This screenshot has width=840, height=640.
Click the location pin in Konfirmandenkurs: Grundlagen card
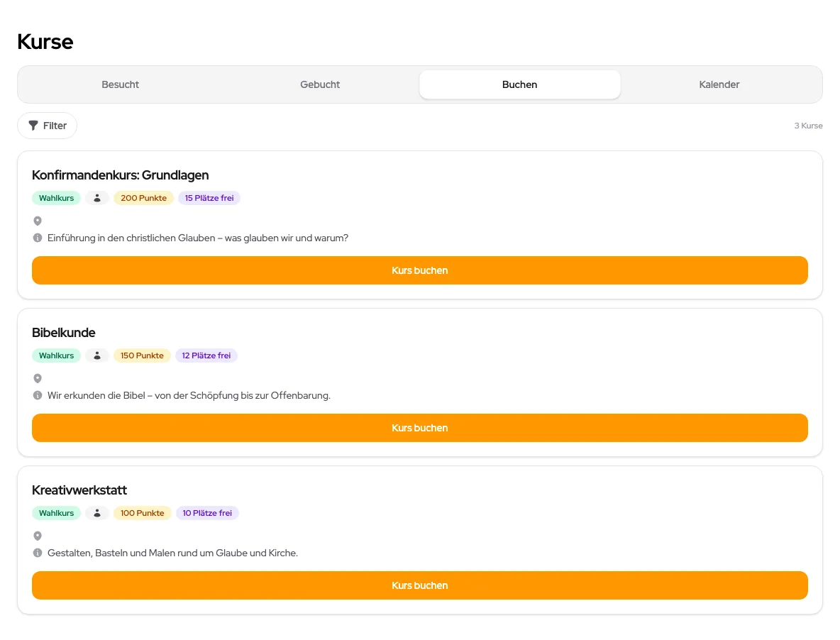(x=38, y=221)
